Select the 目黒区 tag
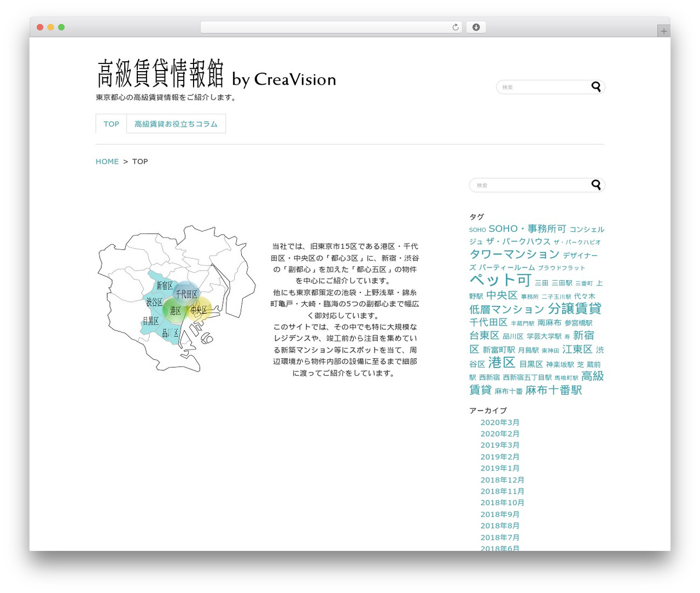The height and width of the screenshot is (593, 700). (531, 364)
